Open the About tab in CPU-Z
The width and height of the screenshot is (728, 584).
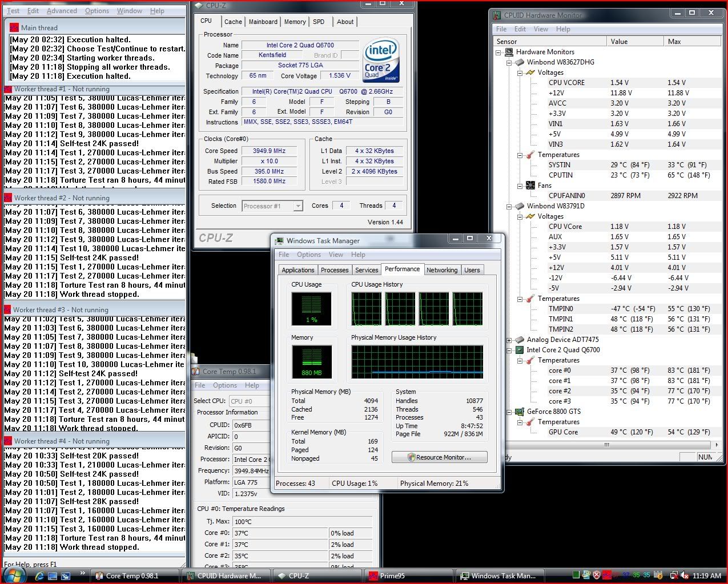(345, 22)
